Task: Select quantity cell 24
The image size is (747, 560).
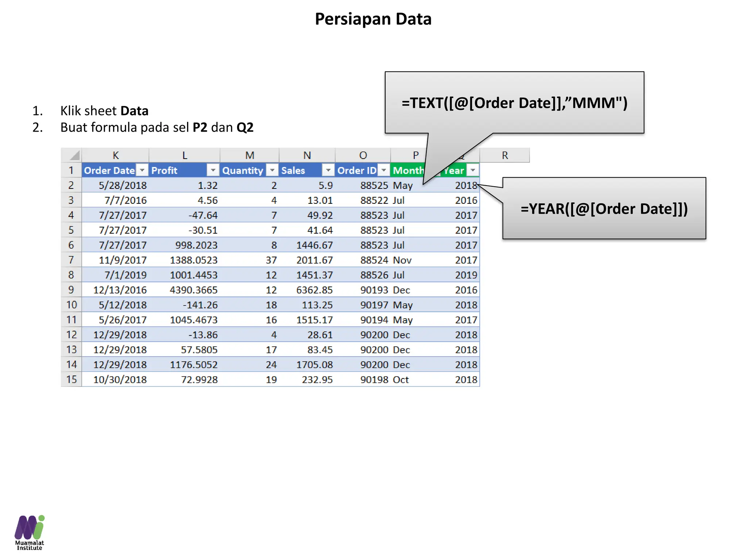Action: coord(249,365)
